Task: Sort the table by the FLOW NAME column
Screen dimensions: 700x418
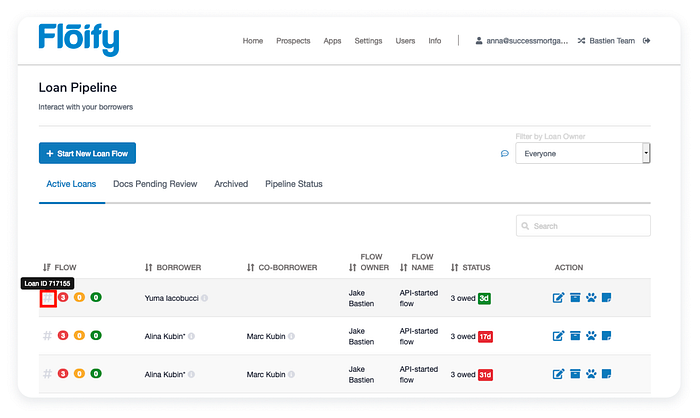Action: [x=417, y=262]
